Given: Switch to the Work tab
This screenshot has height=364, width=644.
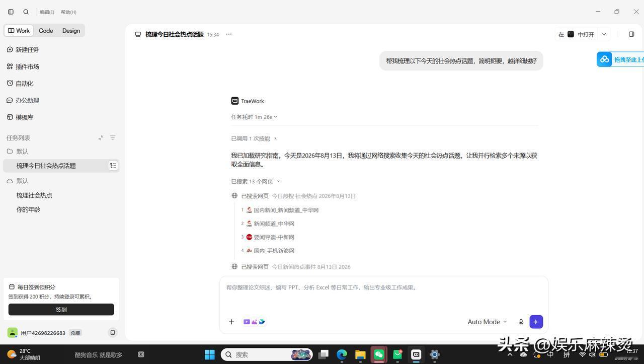Looking at the screenshot, I should coord(19,31).
